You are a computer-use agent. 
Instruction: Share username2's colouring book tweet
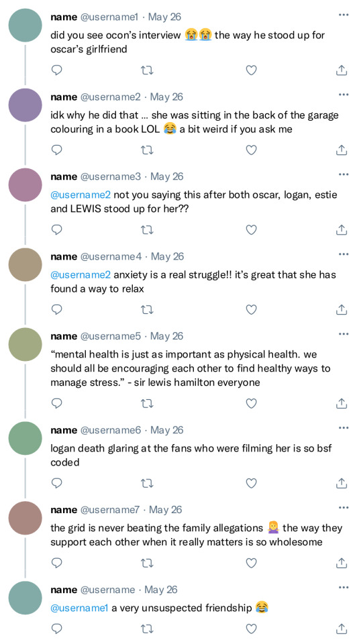(x=342, y=150)
